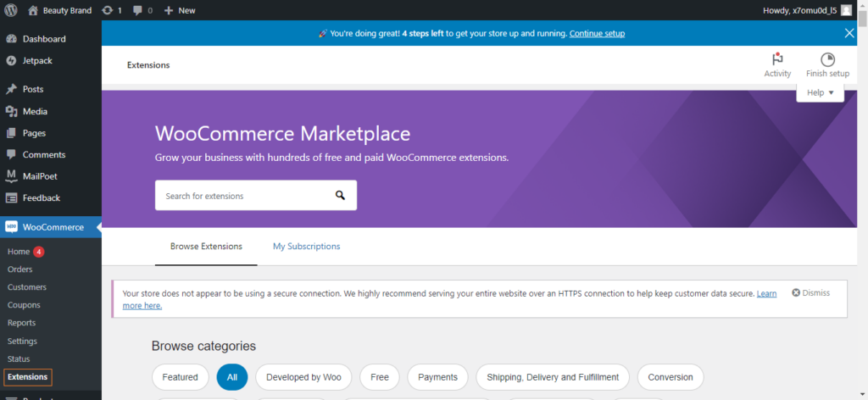Select Extensions submenu item
This screenshot has width=868, height=400.
[x=28, y=377]
